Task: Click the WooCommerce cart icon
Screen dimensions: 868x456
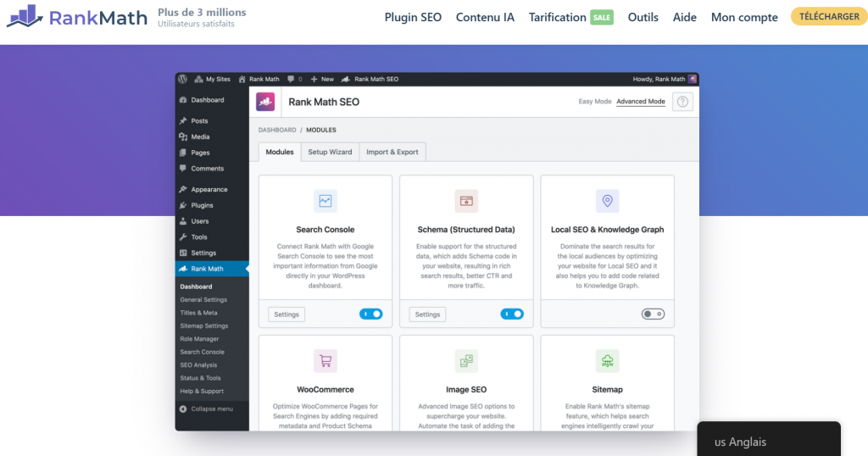Action: coord(325,361)
